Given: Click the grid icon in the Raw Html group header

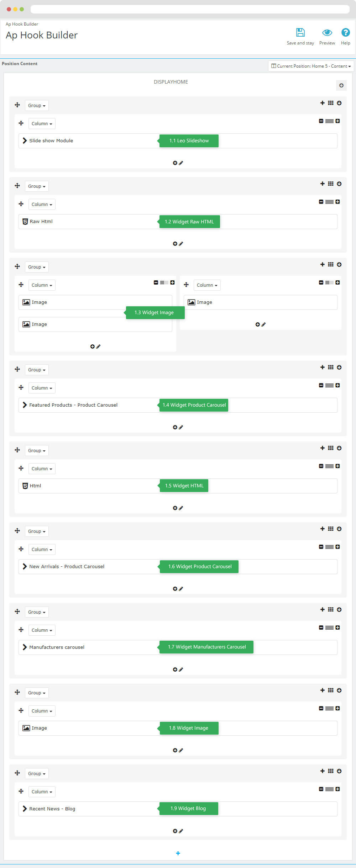Looking at the screenshot, I should tap(331, 184).
